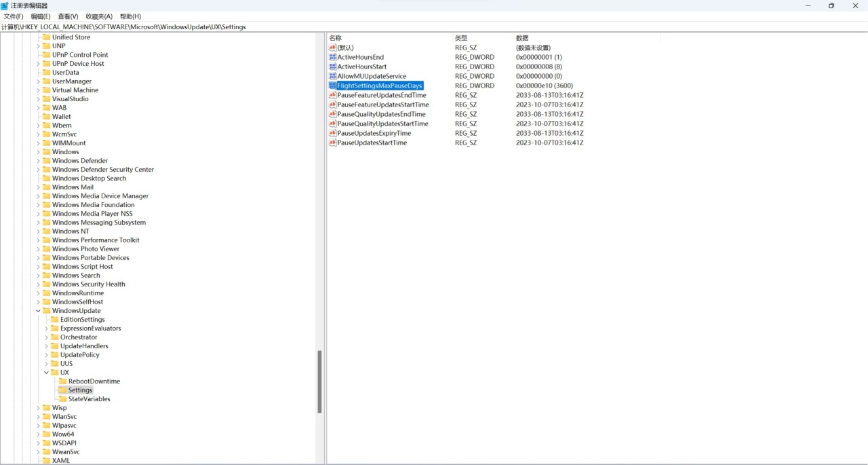The image size is (868, 465).
Task: Click the PauseFeatureUpdatesEndTime string icon
Action: pos(332,95)
